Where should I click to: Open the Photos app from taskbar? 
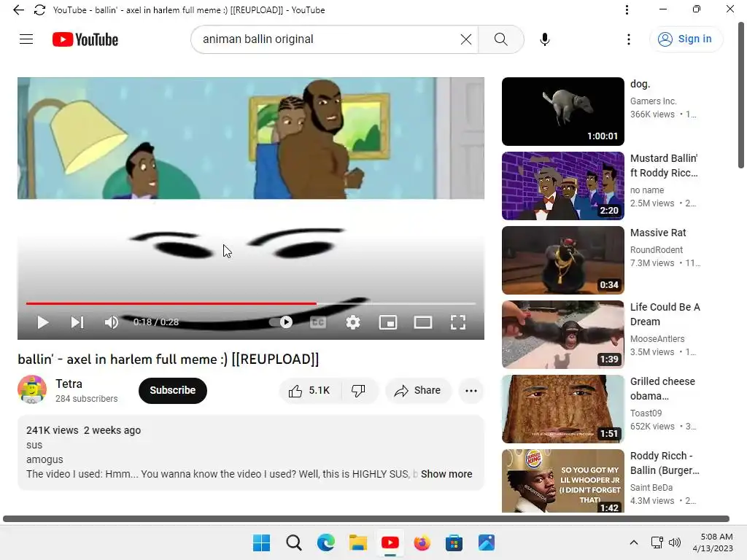pos(487,542)
